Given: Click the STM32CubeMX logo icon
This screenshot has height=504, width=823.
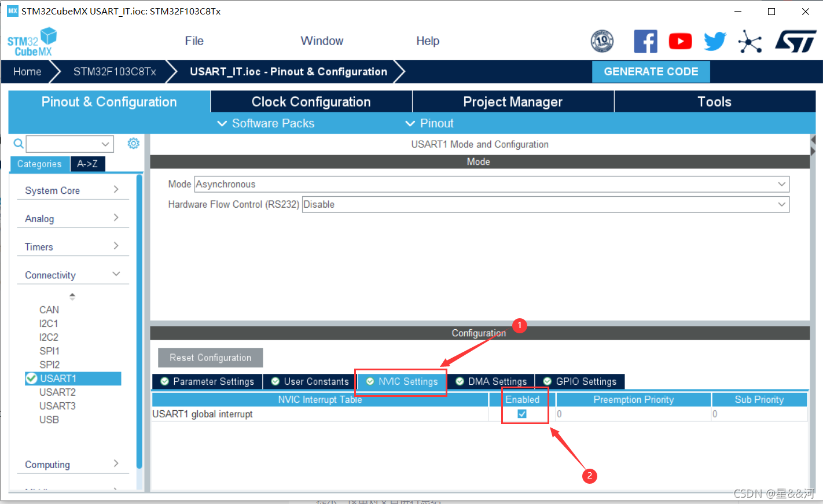Looking at the screenshot, I should point(32,42).
